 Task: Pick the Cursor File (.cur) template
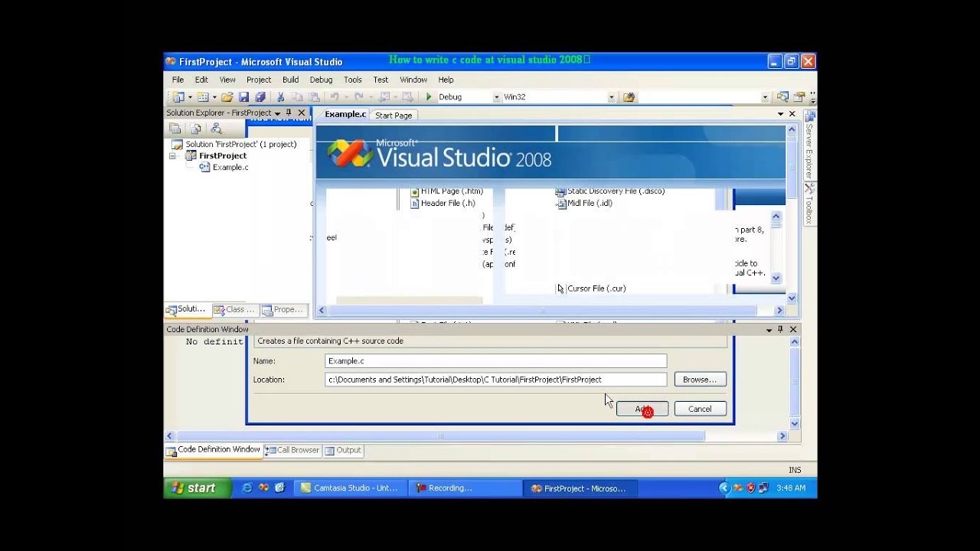coord(591,289)
